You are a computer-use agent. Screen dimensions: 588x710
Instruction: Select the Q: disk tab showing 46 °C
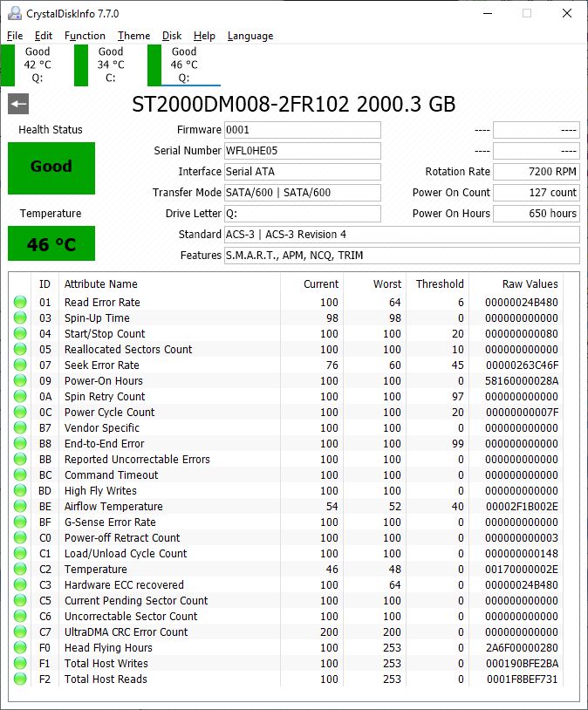click(x=184, y=65)
